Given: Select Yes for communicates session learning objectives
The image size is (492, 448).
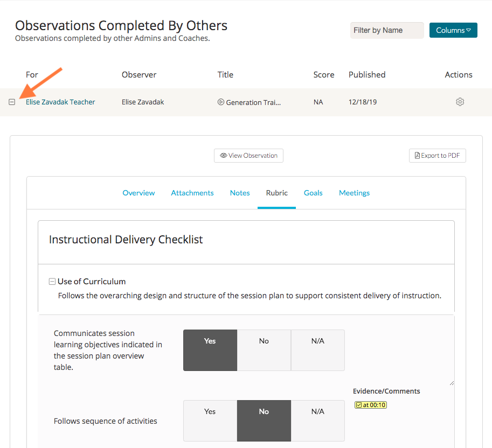Looking at the screenshot, I should coord(210,351).
